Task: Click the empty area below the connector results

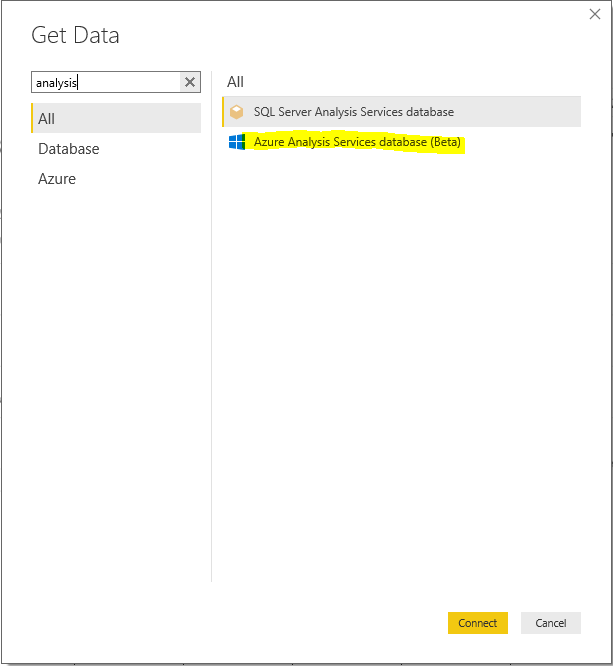Action: tap(401, 361)
